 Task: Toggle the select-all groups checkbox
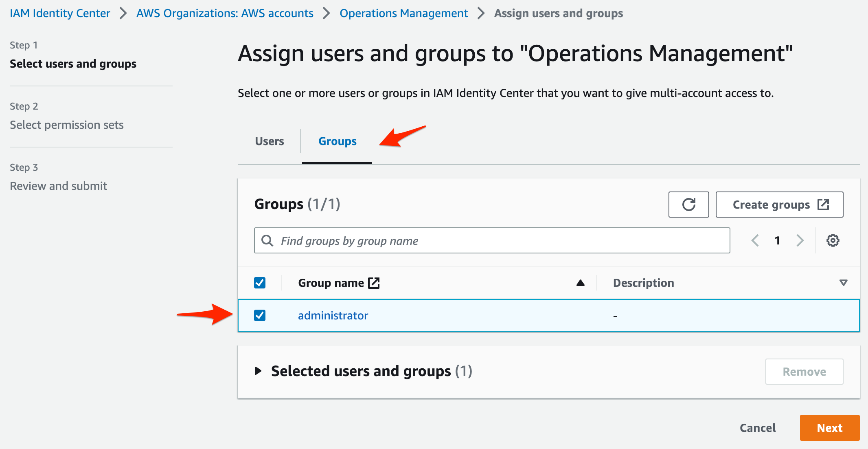(x=260, y=283)
